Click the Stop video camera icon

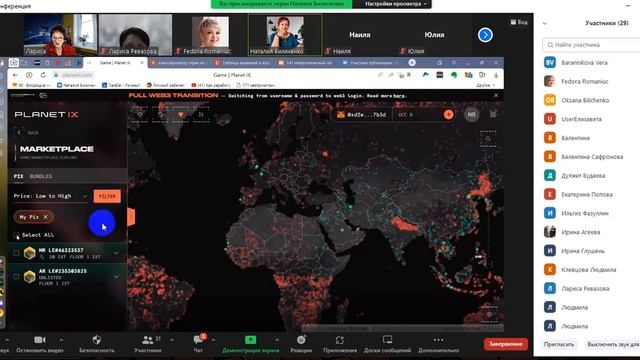(x=40, y=340)
